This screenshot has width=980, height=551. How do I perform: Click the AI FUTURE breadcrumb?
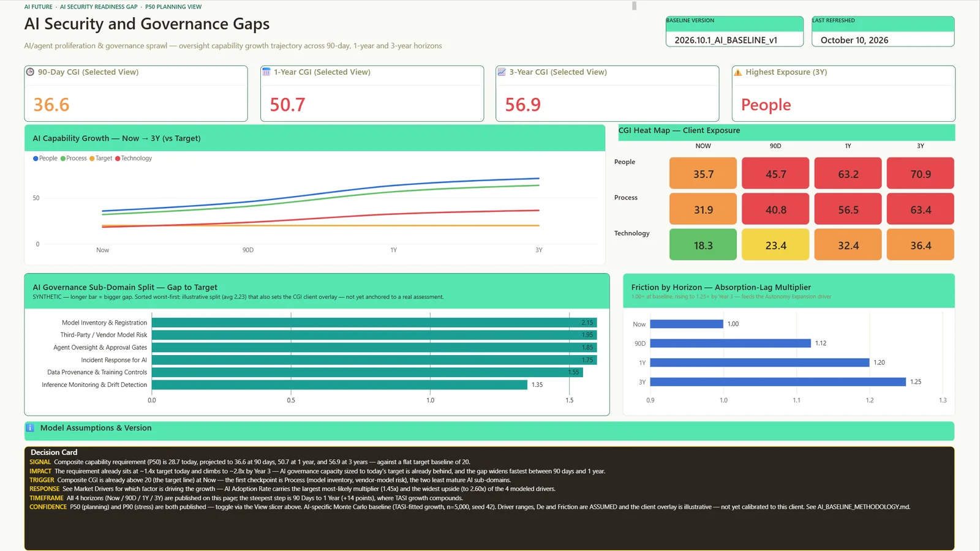(x=38, y=7)
